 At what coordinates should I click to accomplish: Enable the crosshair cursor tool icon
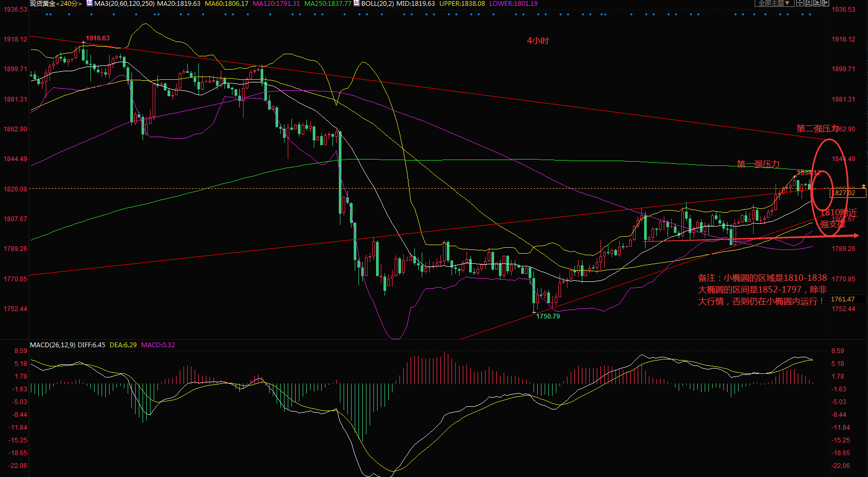click(x=800, y=3)
